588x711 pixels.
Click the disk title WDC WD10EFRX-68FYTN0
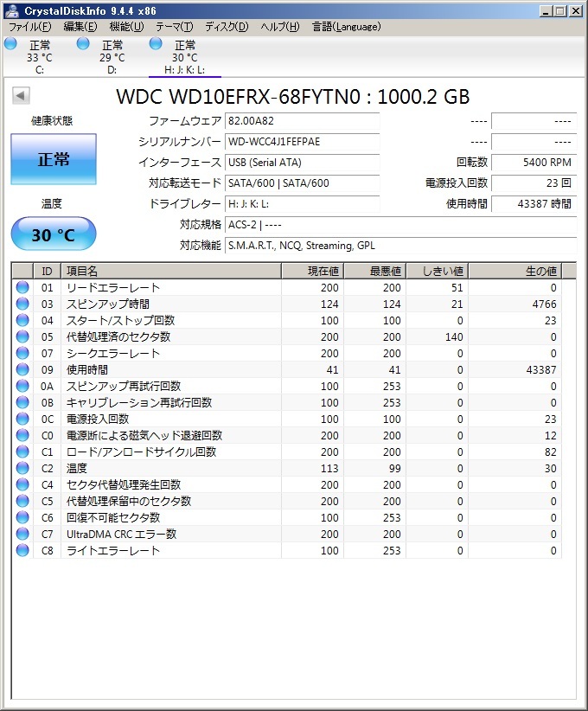(x=292, y=97)
